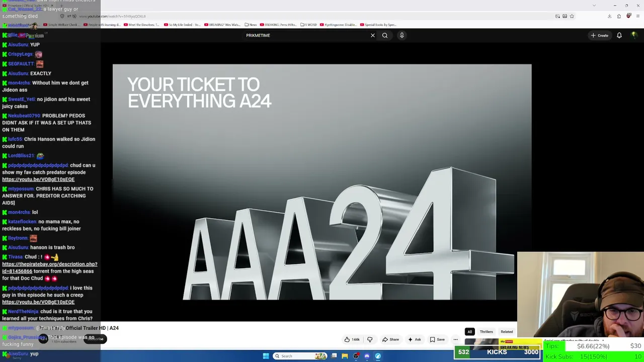Open the YouTube Create menu

pos(600,35)
